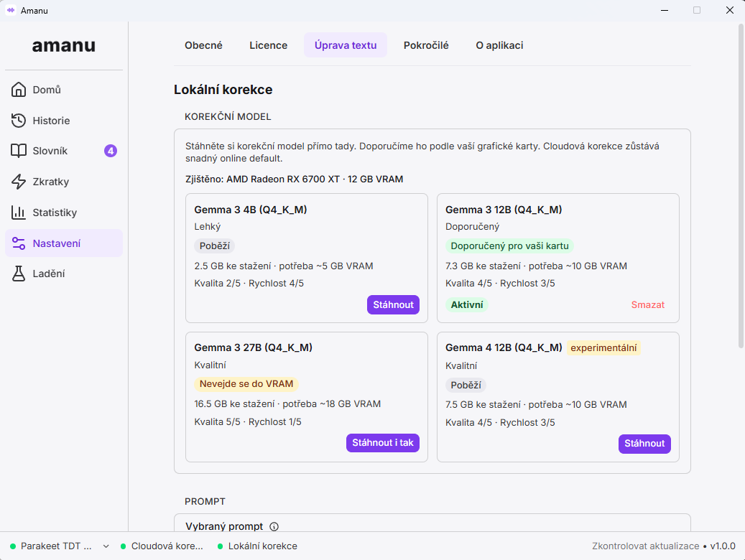Click the Gemma 3 27B (Q4_K_M) title
The image size is (745, 560).
tap(254, 347)
